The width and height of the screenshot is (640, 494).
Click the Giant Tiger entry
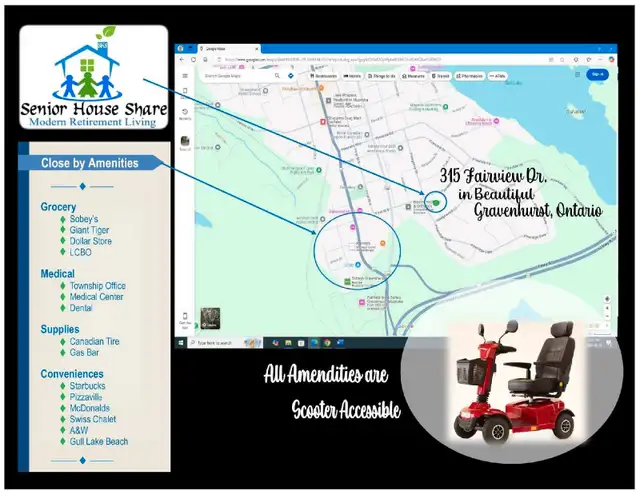pyautogui.click(x=89, y=230)
